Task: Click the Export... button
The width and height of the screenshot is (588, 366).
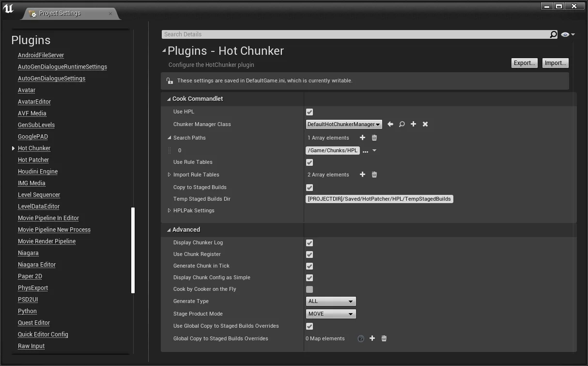Action: 525,63
